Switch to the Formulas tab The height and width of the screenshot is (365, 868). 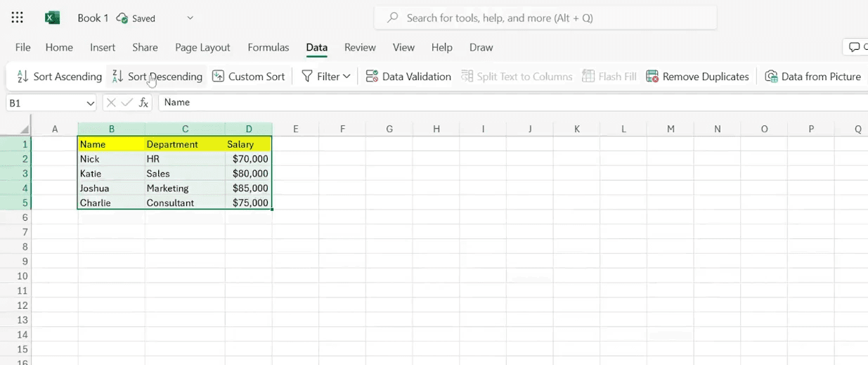pos(268,47)
